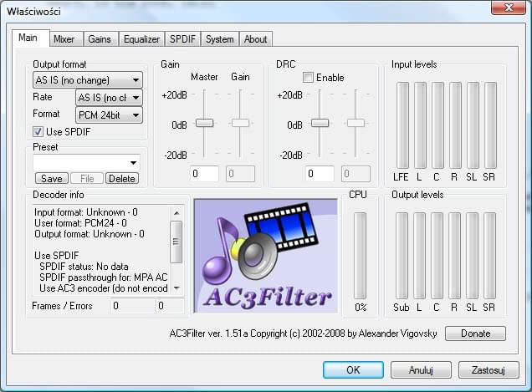Show the About tab
532x392 pixels.
[255, 39]
